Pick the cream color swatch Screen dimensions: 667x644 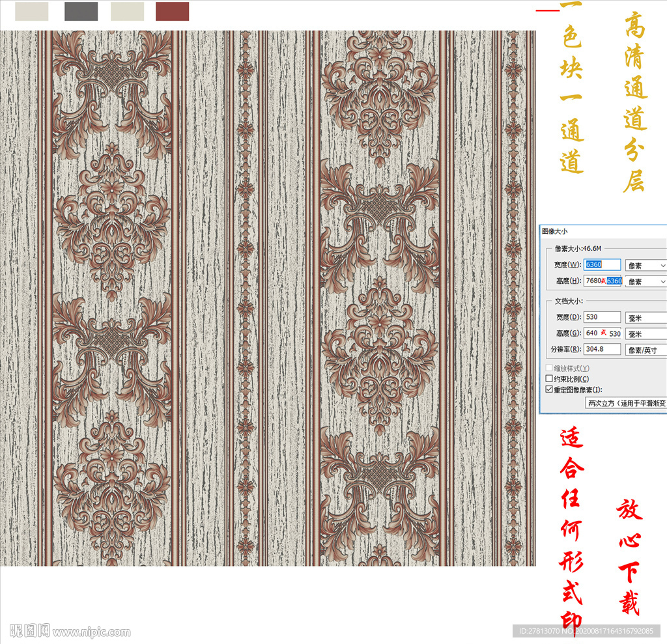127,12
